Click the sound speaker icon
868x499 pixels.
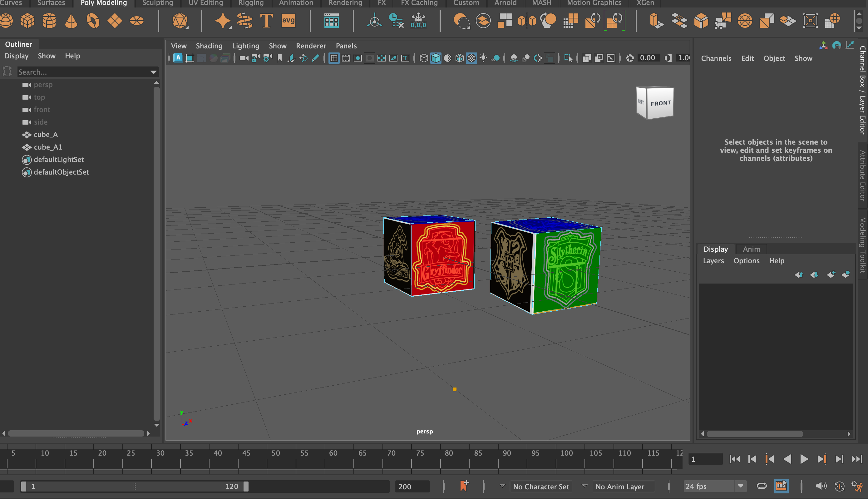click(821, 486)
